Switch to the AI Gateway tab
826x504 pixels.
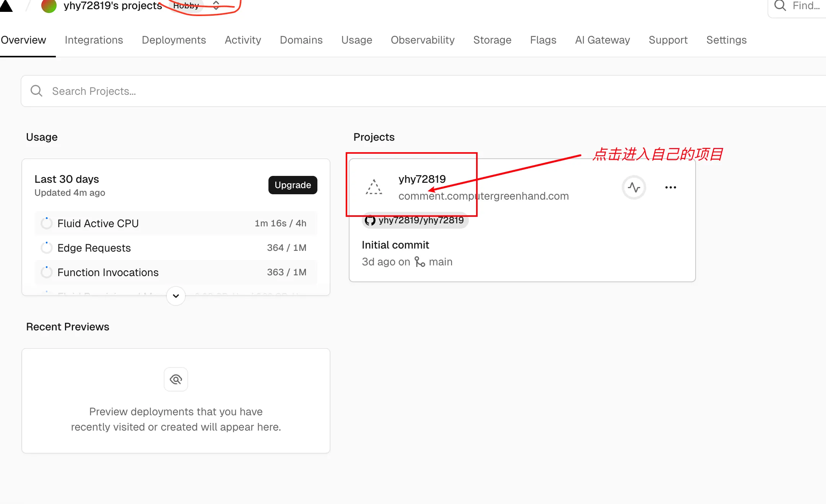[602, 40]
